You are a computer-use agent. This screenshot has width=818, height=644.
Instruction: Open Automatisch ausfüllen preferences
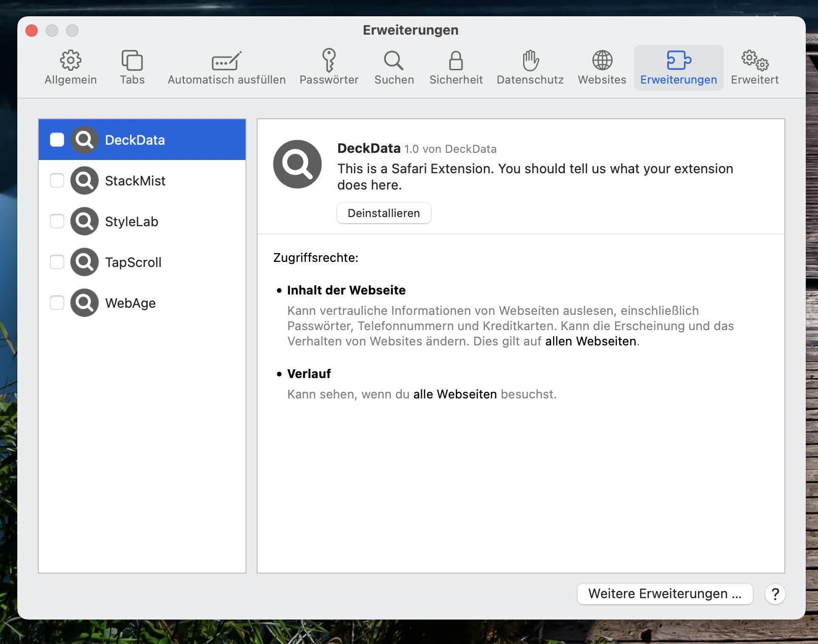coord(226,67)
